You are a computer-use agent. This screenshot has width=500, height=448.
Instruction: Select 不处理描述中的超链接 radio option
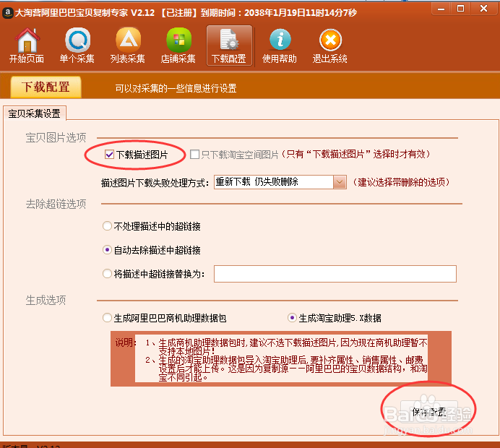107,226
